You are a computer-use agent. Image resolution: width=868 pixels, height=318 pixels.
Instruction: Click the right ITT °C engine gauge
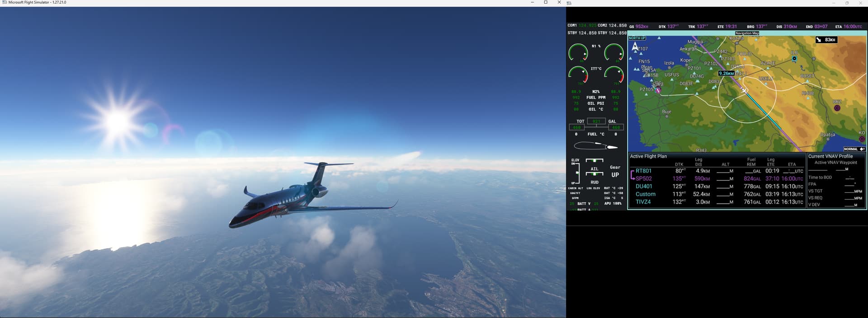pos(613,75)
